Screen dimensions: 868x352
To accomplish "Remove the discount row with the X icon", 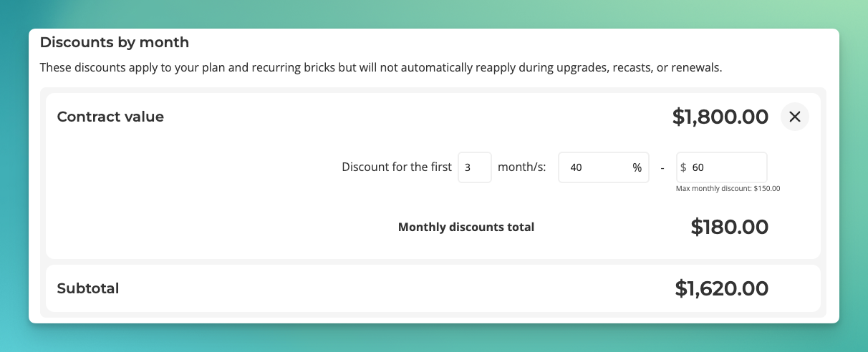I will 794,117.
